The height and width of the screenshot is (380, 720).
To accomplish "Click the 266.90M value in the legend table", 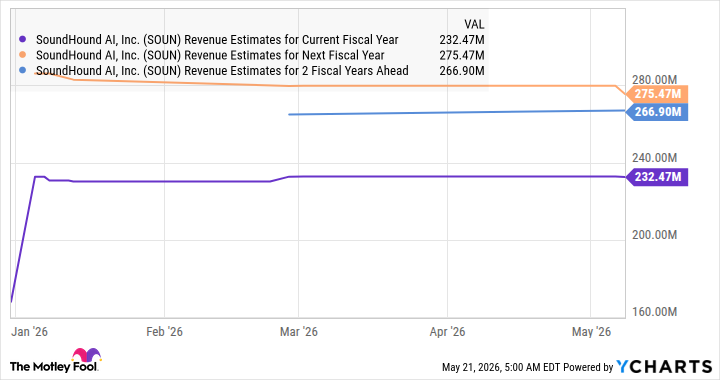I will [461, 71].
